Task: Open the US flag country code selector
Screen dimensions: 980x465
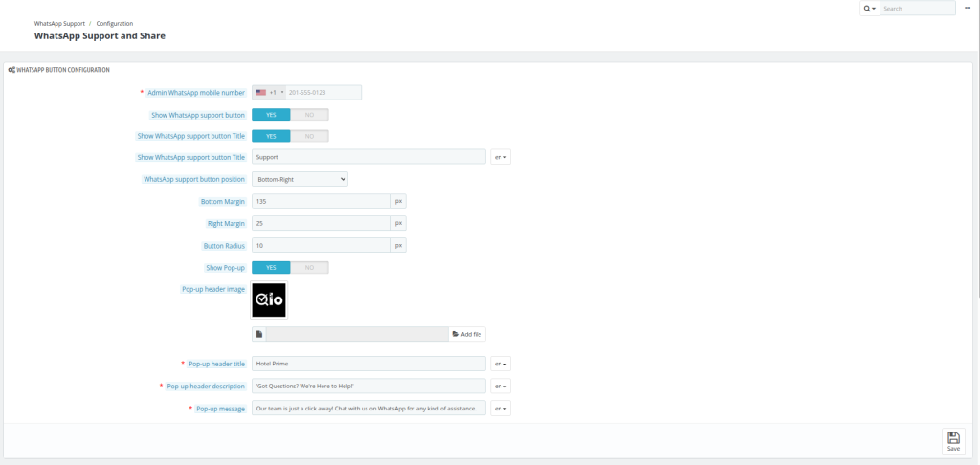Action: click(269, 93)
